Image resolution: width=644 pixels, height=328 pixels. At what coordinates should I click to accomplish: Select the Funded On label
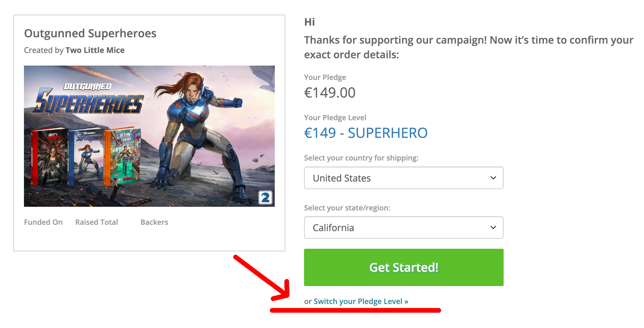(x=43, y=222)
